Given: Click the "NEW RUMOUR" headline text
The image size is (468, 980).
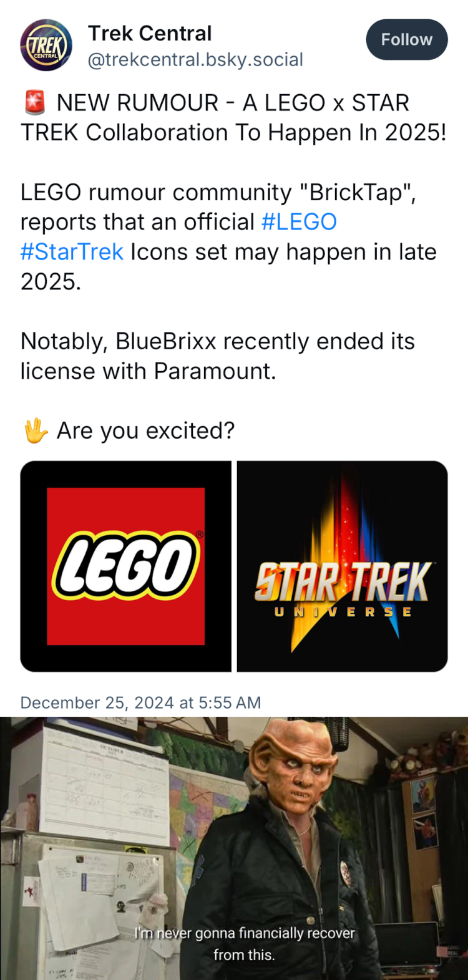Looking at the screenshot, I should tap(137, 103).
